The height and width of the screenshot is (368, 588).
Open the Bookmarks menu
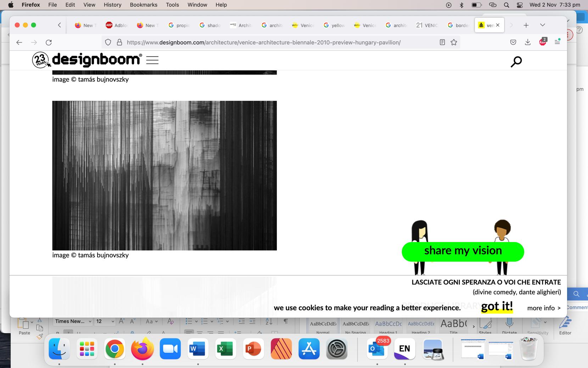click(x=144, y=5)
